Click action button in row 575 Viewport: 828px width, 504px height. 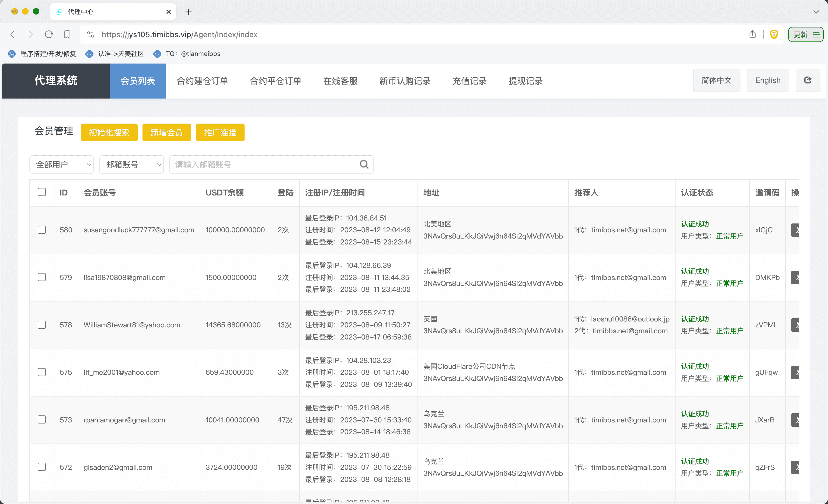[x=795, y=372]
